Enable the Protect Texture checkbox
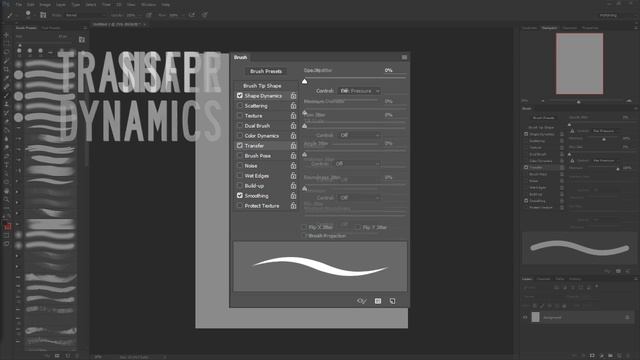The width and height of the screenshot is (640, 360). (x=240, y=206)
